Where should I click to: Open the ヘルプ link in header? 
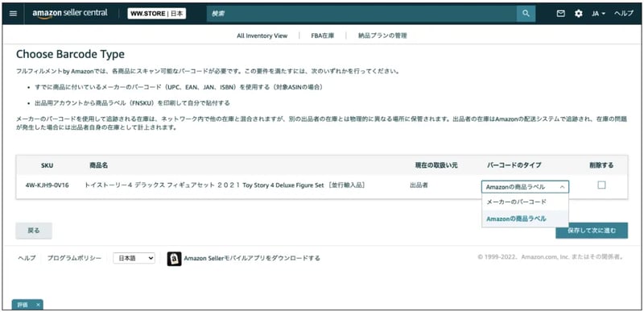(623, 14)
